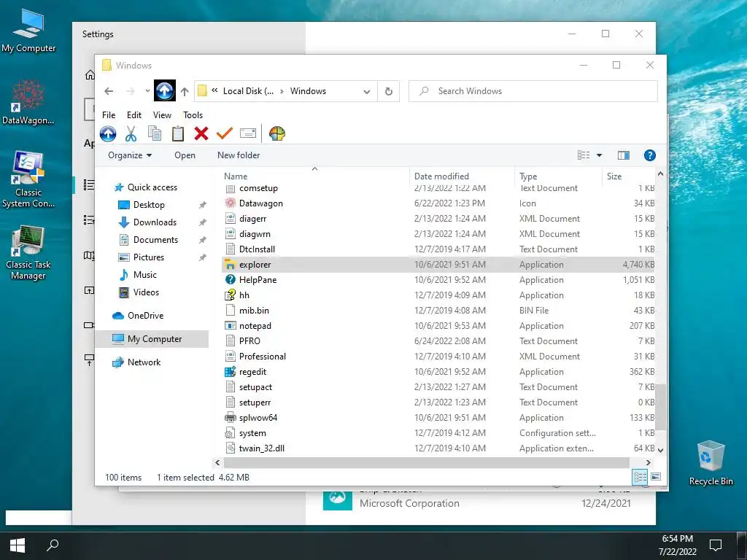Click the Up one level arrow next to address bar
747x560 pixels.
[x=185, y=91]
